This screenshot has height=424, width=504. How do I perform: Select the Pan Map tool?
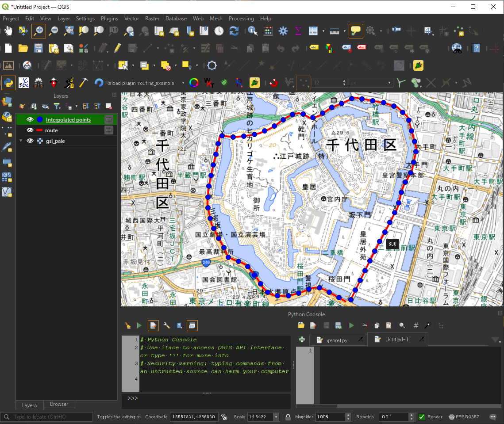pos(8,31)
